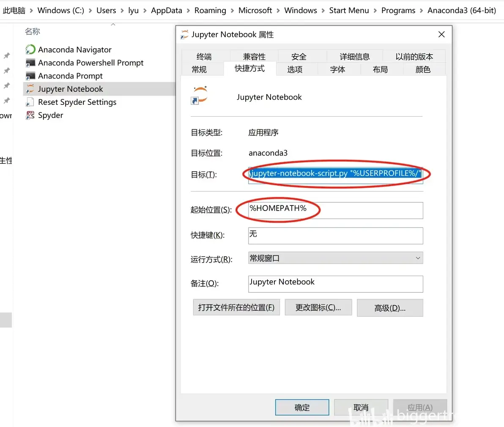Click Start Menu breadcrumb segment
Screen dimensions: 504x427
[349, 10]
